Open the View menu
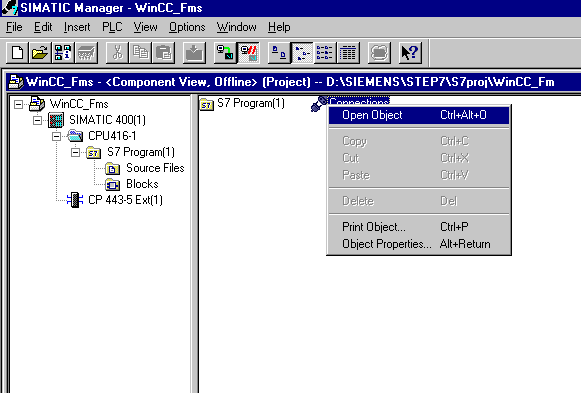This screenshot has height=393, width=581. tap(145, 27)
